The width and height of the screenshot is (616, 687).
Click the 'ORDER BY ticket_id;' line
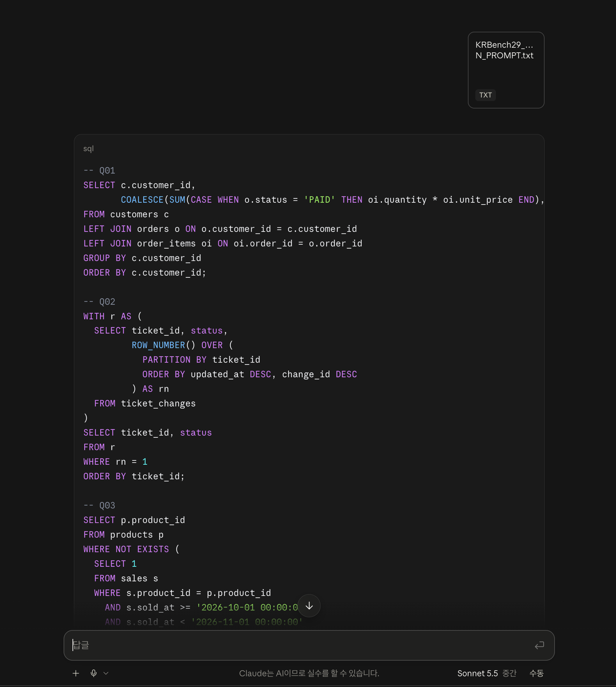(x=134, y=476)
